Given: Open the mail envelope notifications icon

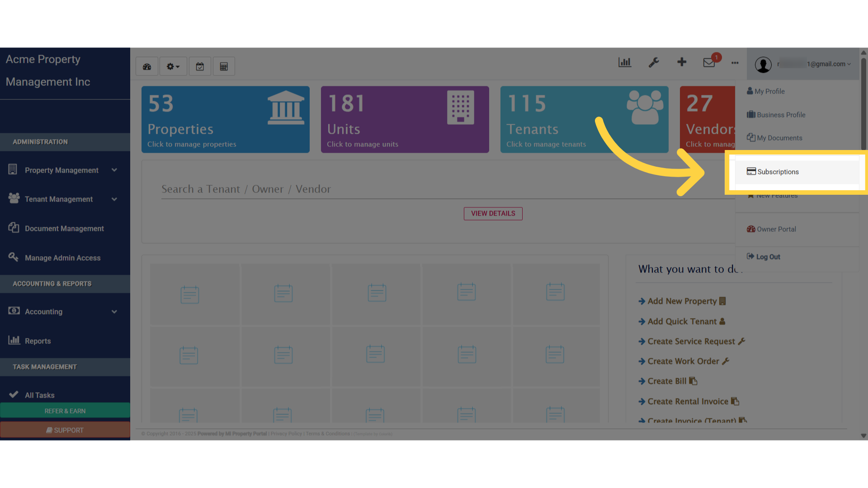Looking at the screenshot, I should [x=709, y=63].
